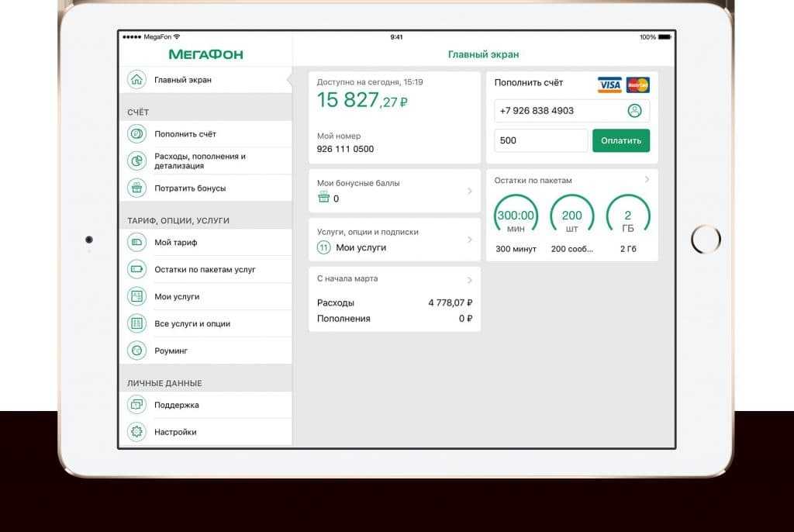This screenshot has width=794, height=532.
Task: Click the Роуминг globe icon
Action: click(x=136, y=351)
